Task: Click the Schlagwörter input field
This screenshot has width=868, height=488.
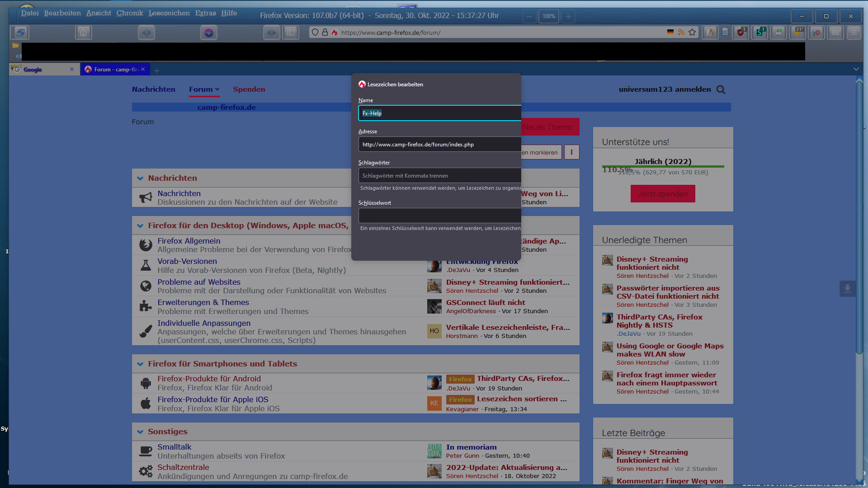Action: [x=439, y=176]
